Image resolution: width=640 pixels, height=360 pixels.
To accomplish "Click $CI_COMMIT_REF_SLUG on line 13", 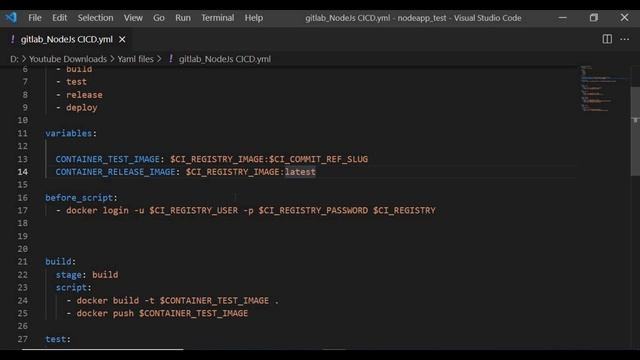I will pos(318,159).
